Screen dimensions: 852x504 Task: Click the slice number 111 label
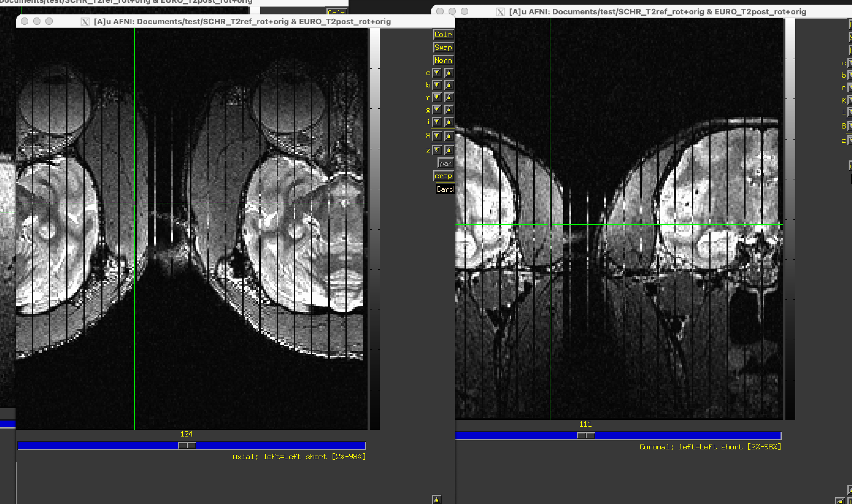(585, 424)
